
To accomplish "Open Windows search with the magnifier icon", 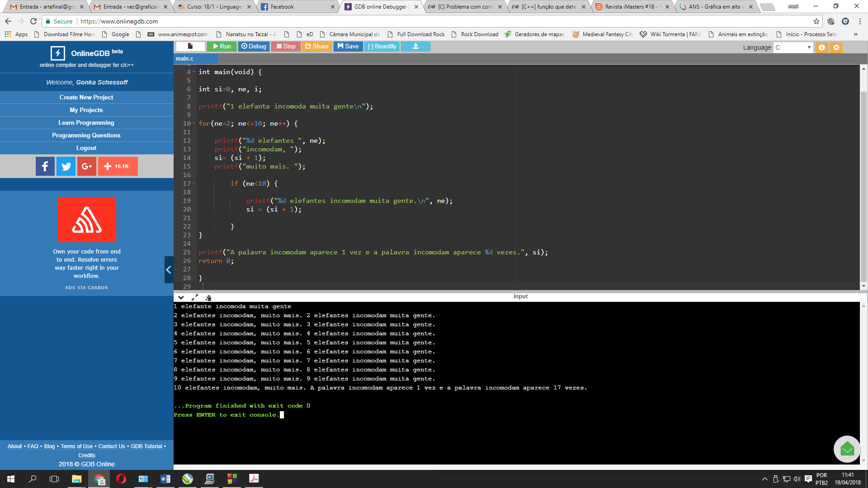I will (33, 479).
